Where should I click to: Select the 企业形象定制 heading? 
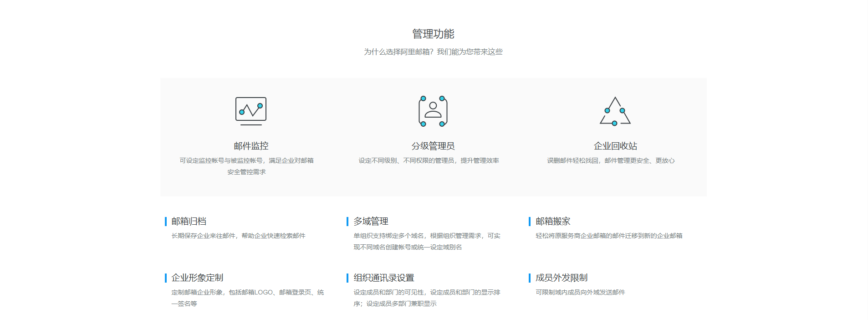[197, 278]
